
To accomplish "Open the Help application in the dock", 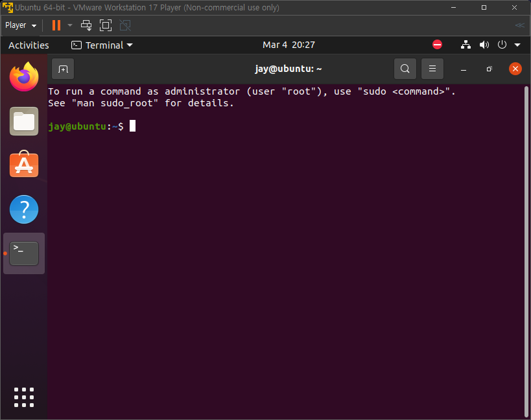I will [x=23, y=209].
